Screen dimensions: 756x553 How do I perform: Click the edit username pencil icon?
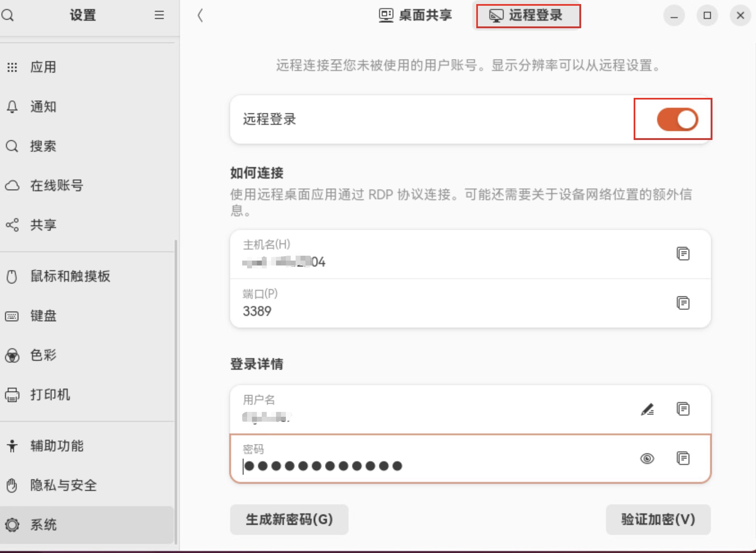pyautogui.click(x=647, y=409)
